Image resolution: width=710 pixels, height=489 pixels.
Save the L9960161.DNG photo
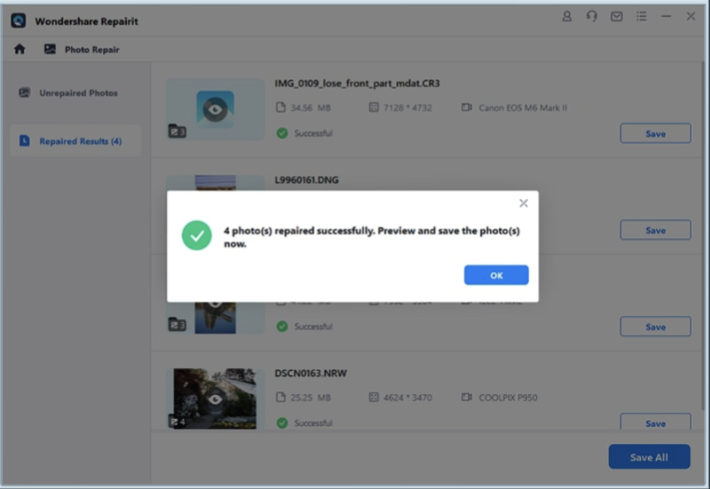click(x=655, y=230)
